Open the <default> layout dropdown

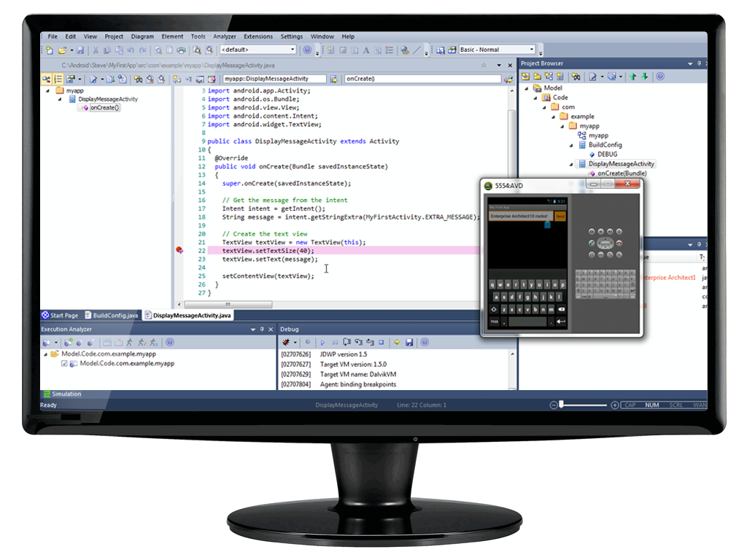click(x=258, y=50)
